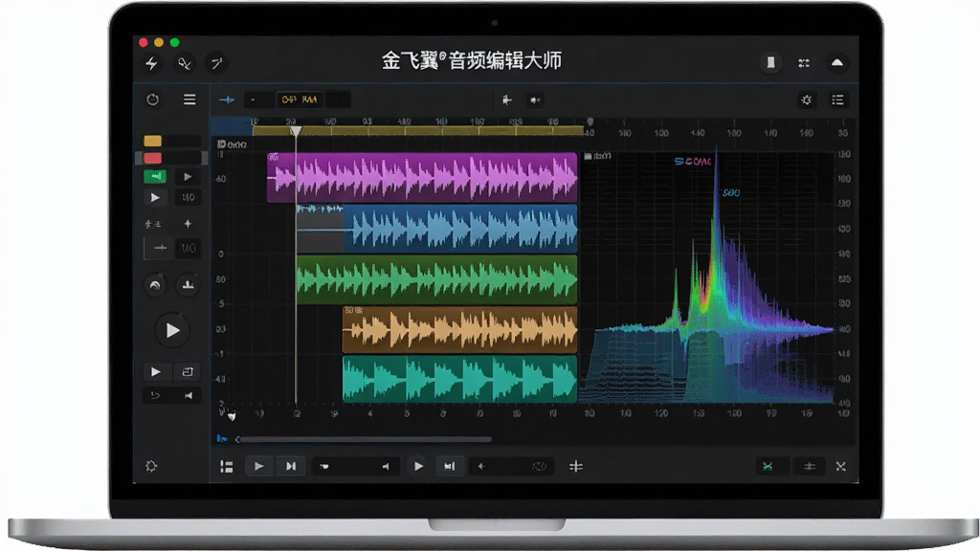Select the red color swatch in sidebar
Viewport: 980px width, 551px height.
[x=152, y=158]
